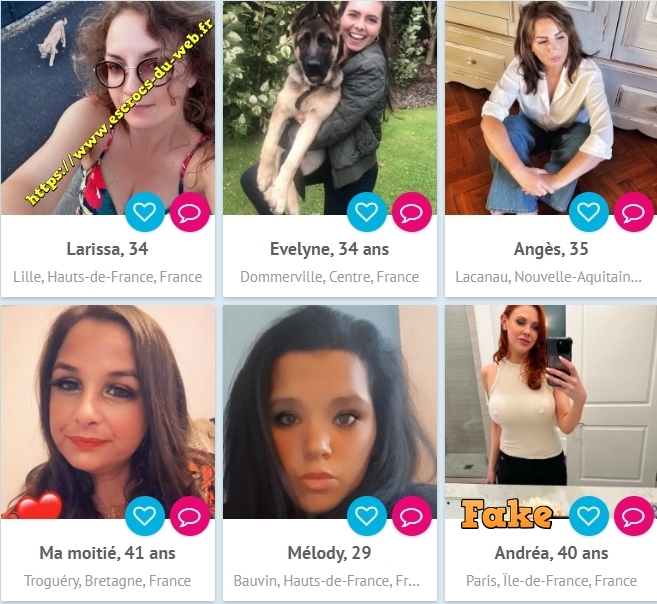Click the name Larissa, 34

(x=107, y=249)
